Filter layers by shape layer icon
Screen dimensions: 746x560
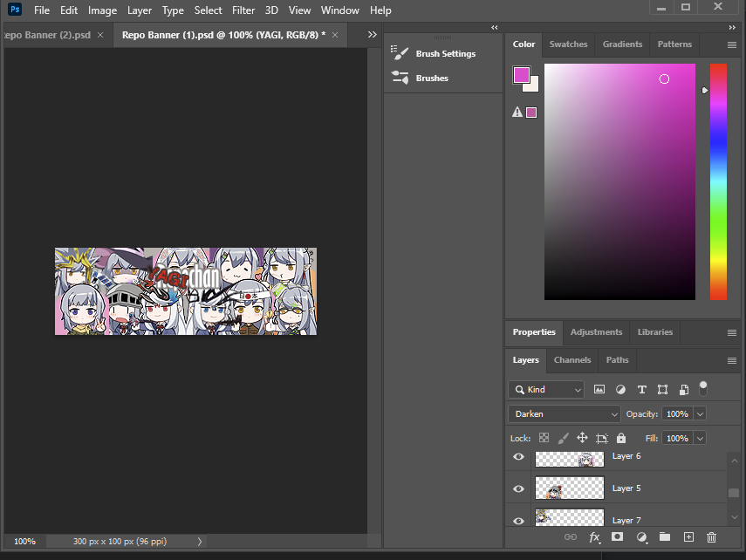pyautogui.click(x=662, y=390)
